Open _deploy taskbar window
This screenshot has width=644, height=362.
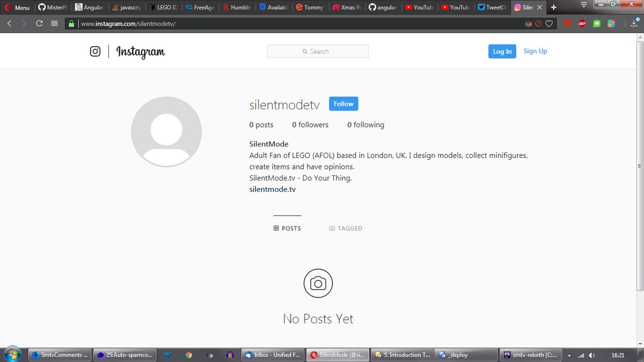pyautogui.click(x=466, y=355)
